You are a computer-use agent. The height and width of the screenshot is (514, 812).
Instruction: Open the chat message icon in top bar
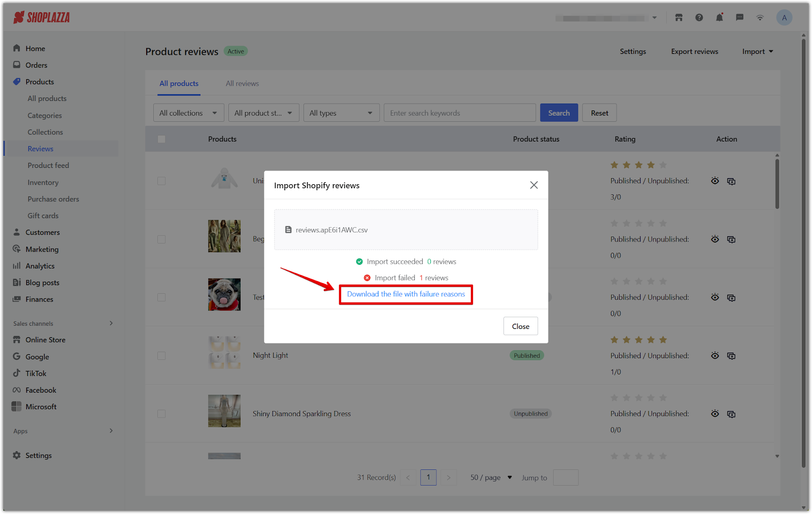click(740, 18)
